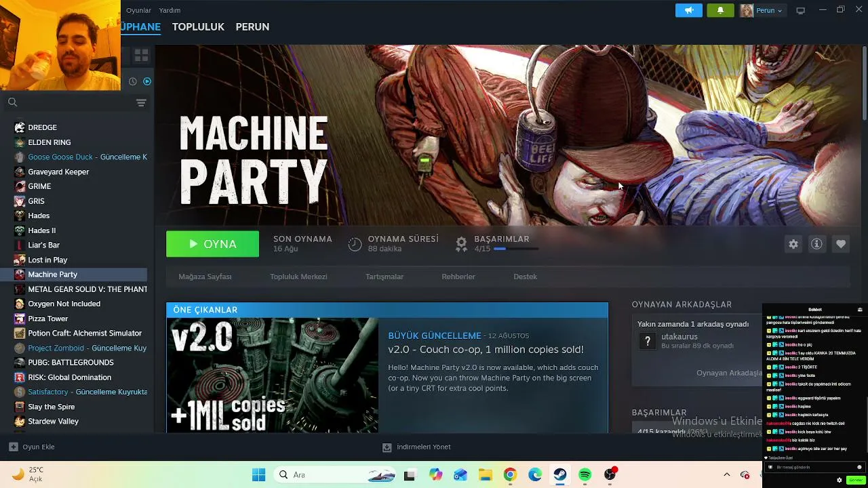Show Machine Party game info icon
Screen dimensions: 868x488
816,244
